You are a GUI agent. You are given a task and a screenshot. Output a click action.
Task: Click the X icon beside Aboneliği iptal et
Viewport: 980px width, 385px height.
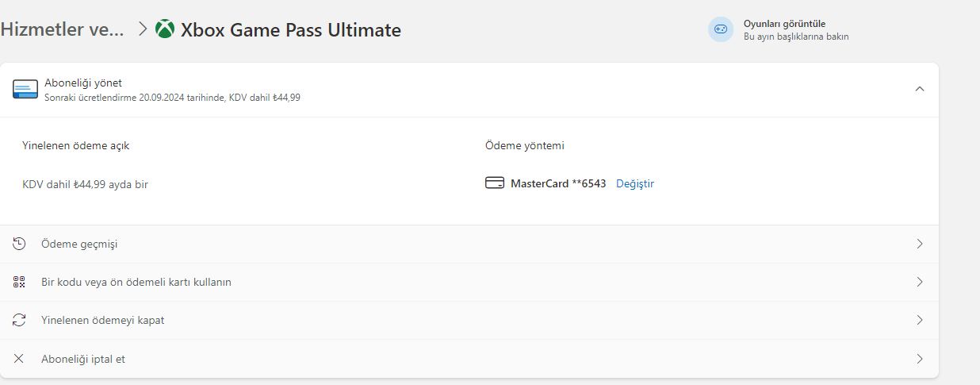coord(20,359)
